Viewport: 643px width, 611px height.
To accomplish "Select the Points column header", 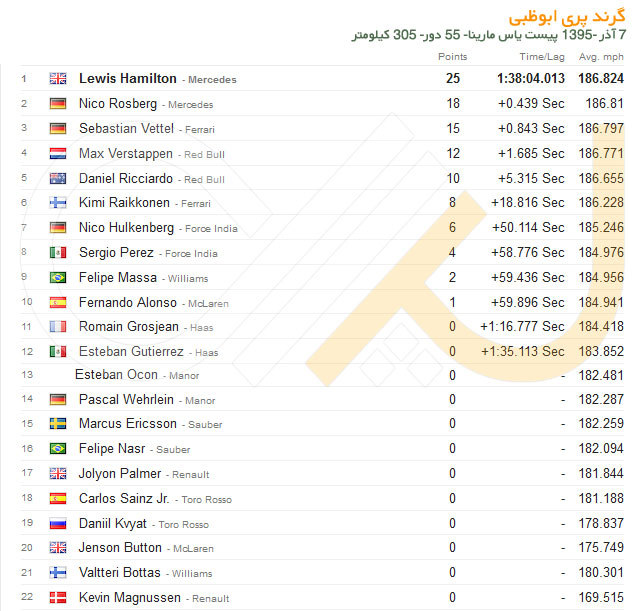I will tap(452, 57).
